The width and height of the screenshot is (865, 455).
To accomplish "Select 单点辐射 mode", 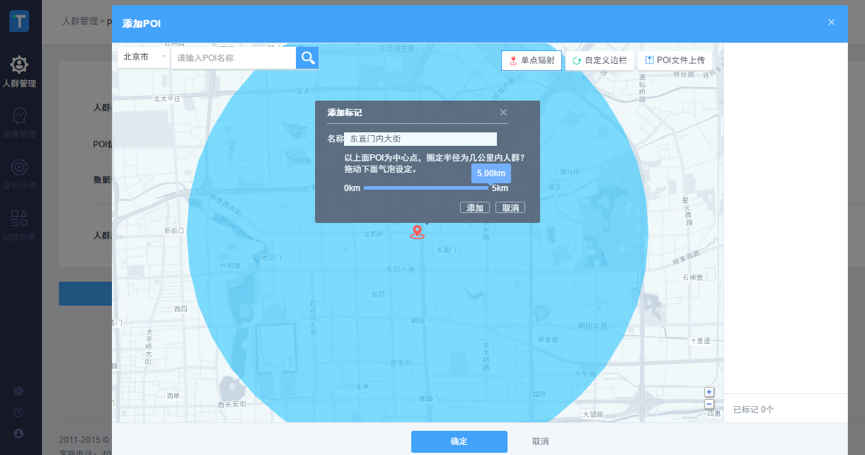I will coord(531,61).
